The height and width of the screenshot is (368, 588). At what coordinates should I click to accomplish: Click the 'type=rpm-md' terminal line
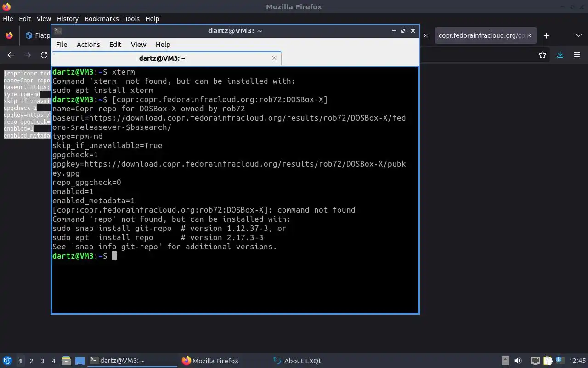[78, 136]
